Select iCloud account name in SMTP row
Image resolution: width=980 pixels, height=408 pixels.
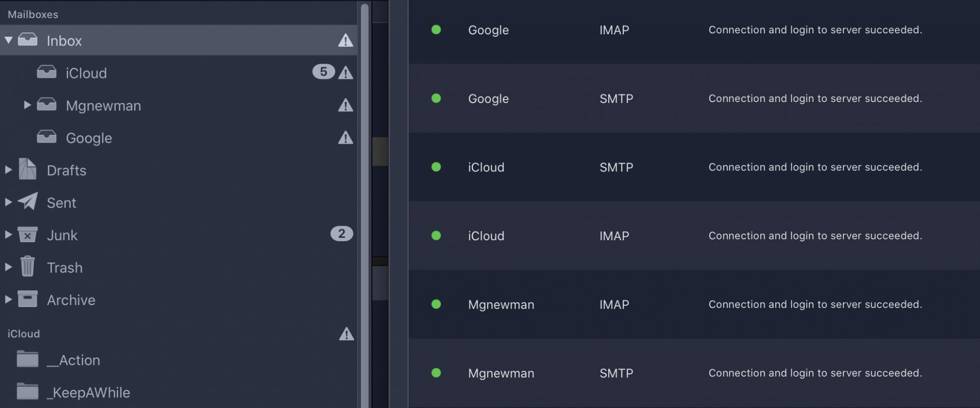point(486,167)
